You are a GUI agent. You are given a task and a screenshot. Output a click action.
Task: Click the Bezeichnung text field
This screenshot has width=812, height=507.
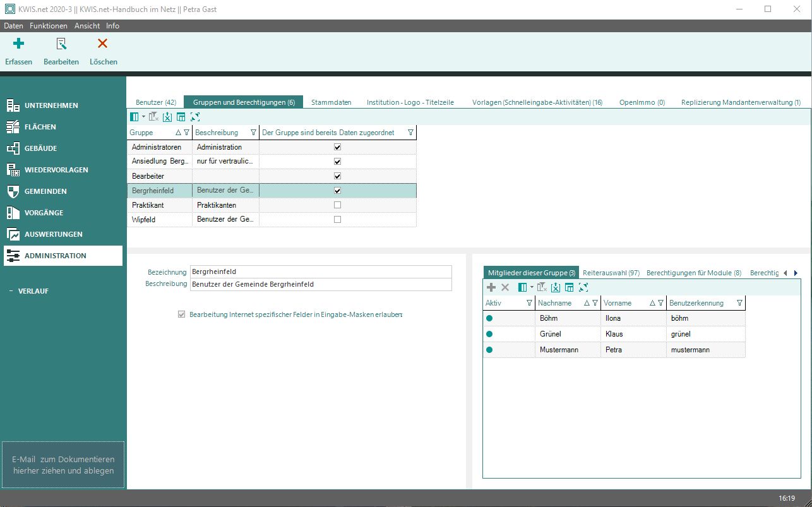[x=321, y=271]
